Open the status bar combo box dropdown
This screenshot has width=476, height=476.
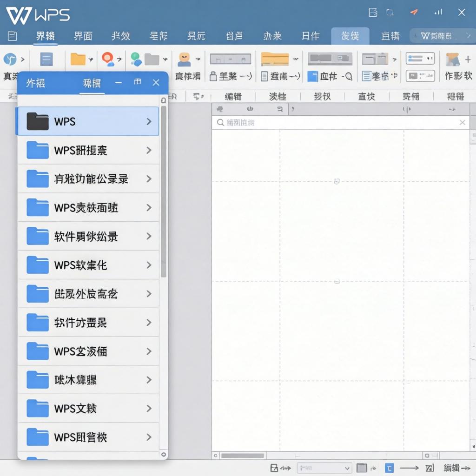tap(347, 468)
